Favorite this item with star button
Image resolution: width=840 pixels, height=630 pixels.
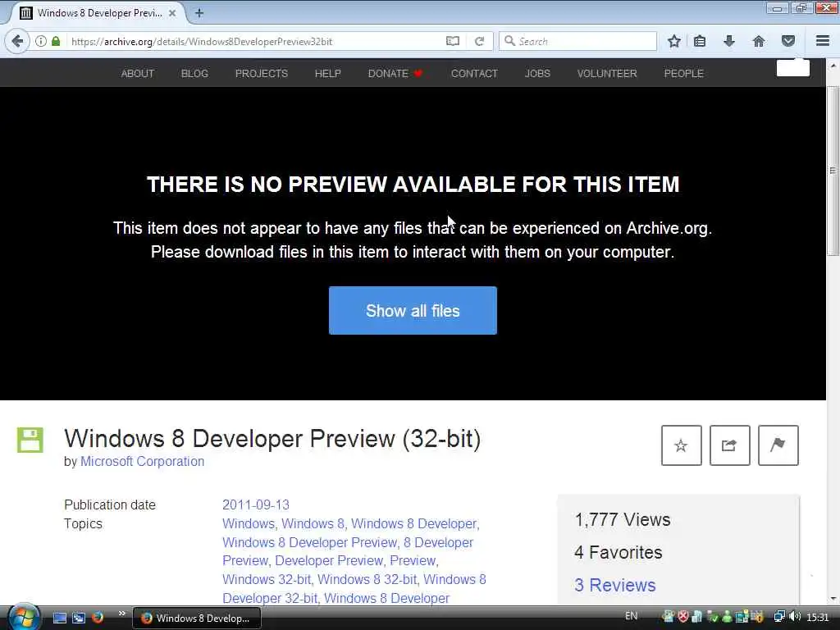(681, 445)
